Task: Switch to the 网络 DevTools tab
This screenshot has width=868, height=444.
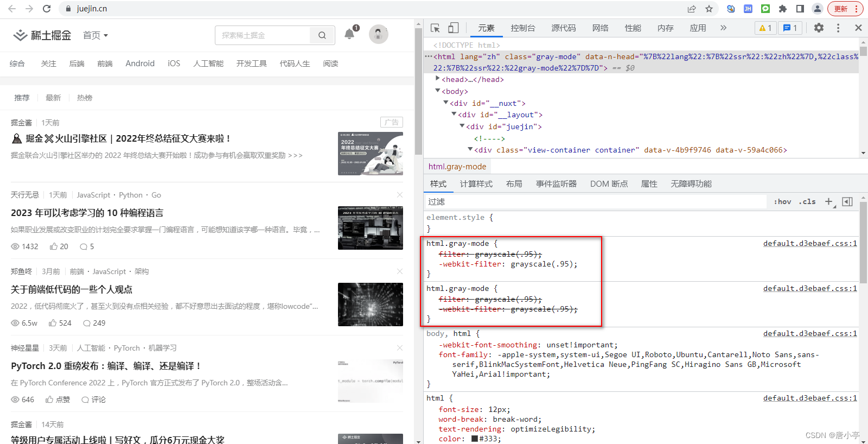Action: point(601,28)
